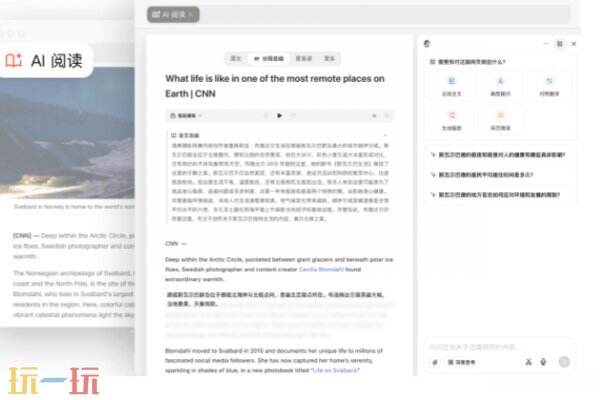Click the 'Svalbard in Norway is home…' caption
Viewport: 600px width, 400px height.
[x=74, y=207]
